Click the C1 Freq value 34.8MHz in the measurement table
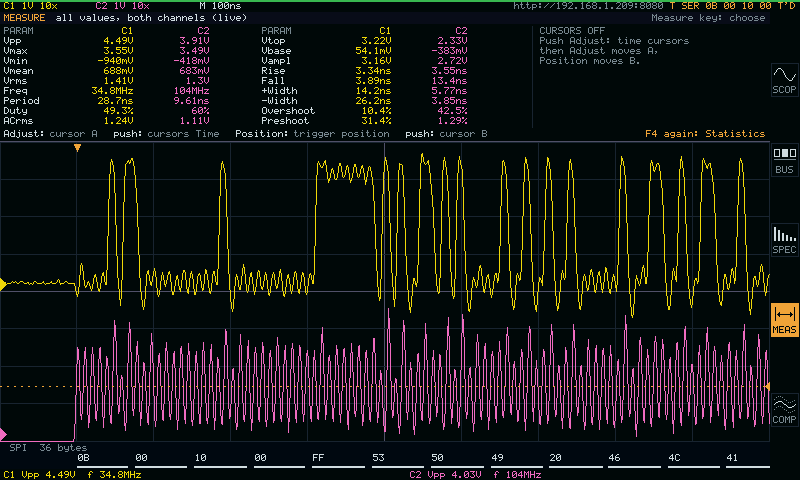The width and height of the screenshot is (800, 480). tap(113, 91)
